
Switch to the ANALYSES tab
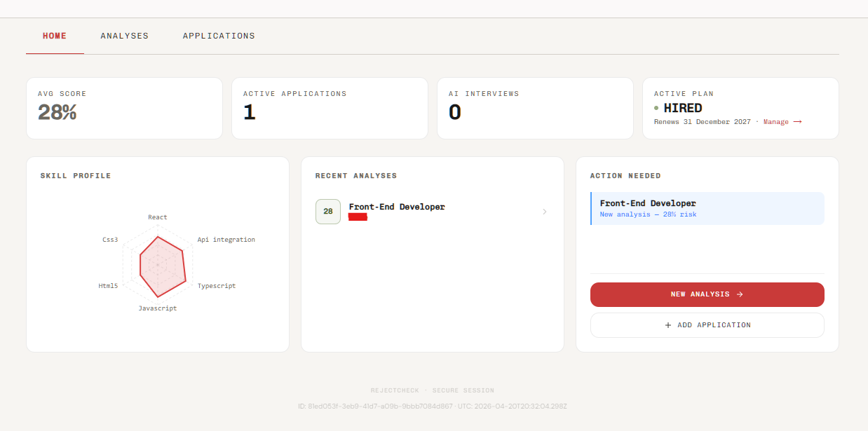click(124, 36)
